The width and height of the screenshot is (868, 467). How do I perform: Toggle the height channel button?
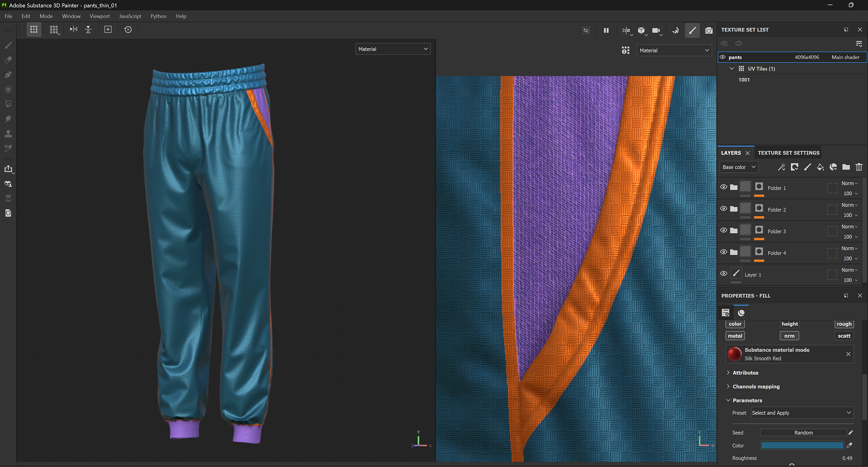[x=790, y=324]
